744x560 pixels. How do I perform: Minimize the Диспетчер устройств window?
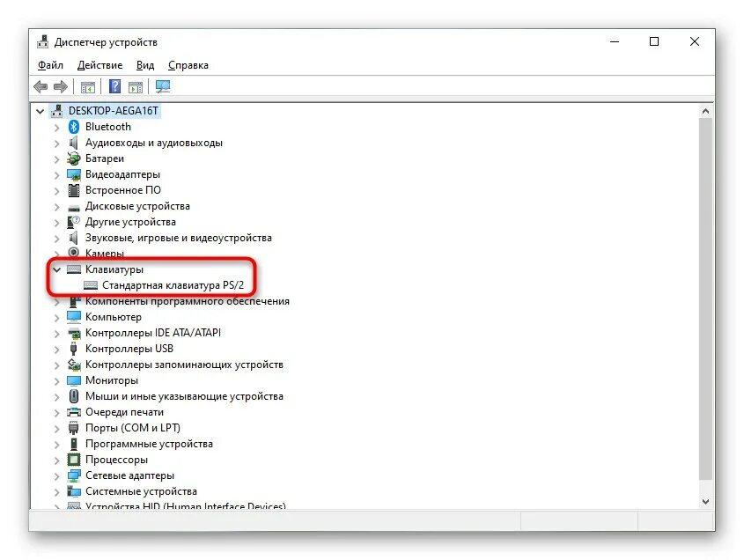click(615, 42)
